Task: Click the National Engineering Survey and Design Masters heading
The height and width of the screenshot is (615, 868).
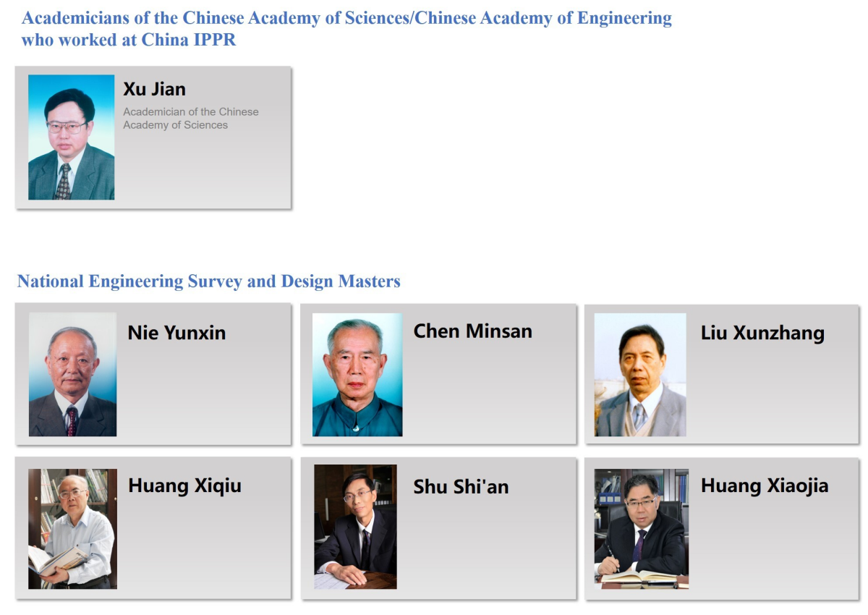Action: (x=209, y=281)
